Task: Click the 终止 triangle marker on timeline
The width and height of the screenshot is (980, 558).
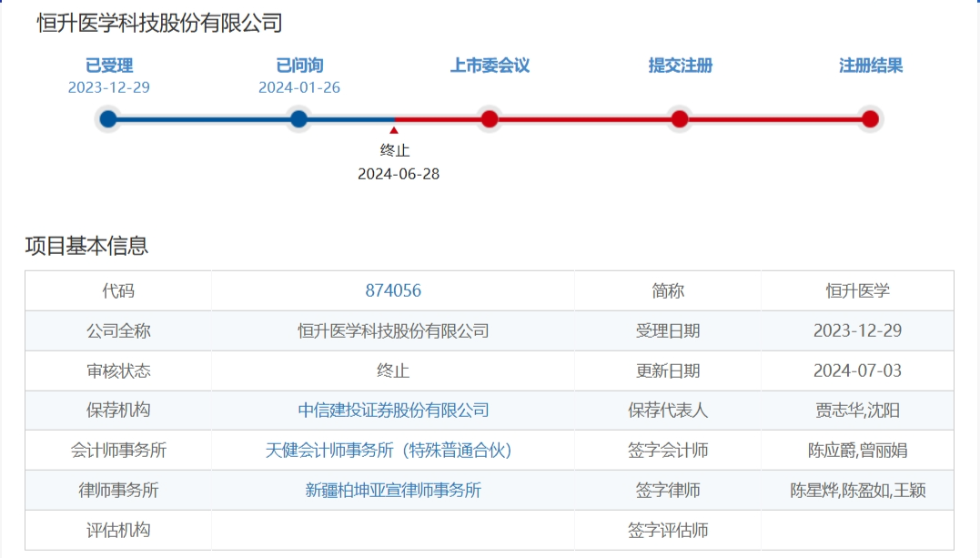Action: [394, 131]
